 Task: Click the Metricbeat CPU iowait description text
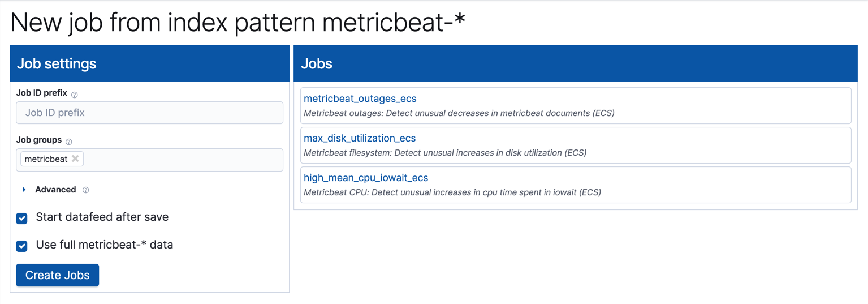click(452, 192)
